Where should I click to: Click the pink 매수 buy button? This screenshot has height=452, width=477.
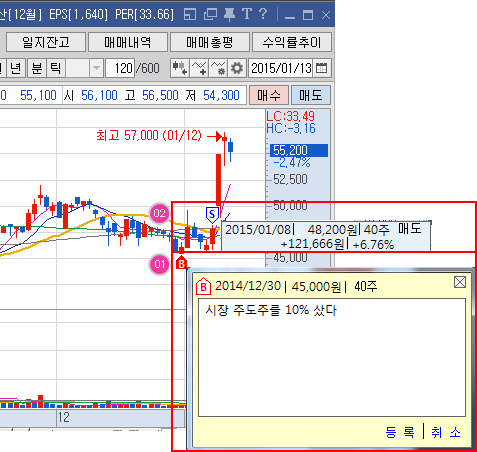pyautogui.click(x=269, y=95)
